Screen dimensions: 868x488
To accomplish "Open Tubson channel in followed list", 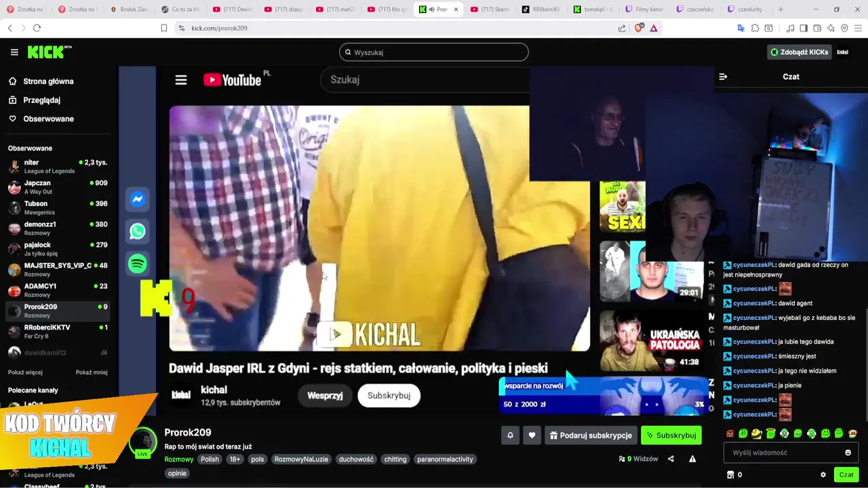I will pos(58,207).
